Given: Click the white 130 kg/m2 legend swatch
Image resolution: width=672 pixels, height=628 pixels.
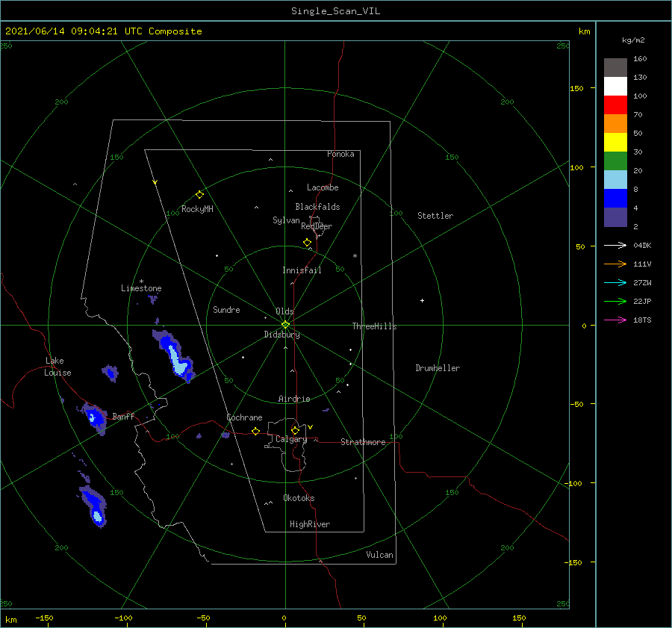Looking at the screenshot, I should coord(615,87).
